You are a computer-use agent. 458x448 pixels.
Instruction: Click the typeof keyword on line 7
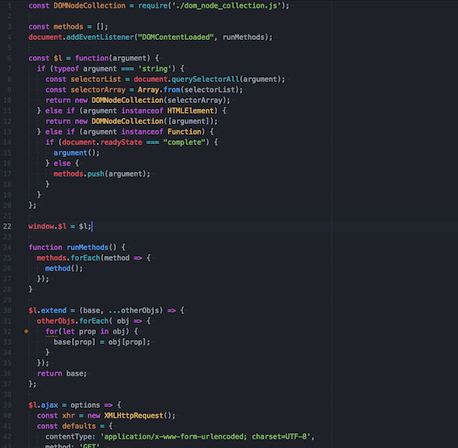point(66,69)
